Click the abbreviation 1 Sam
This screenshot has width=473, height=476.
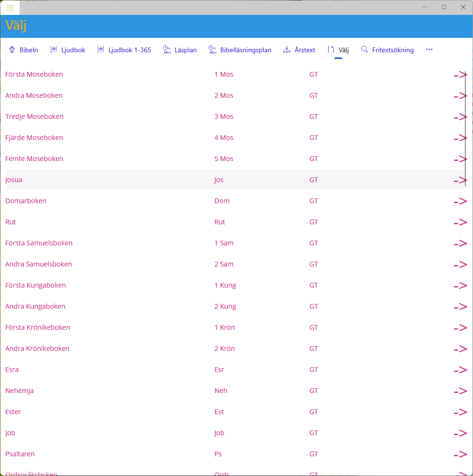pyautogui.click(x=224, y=243)
